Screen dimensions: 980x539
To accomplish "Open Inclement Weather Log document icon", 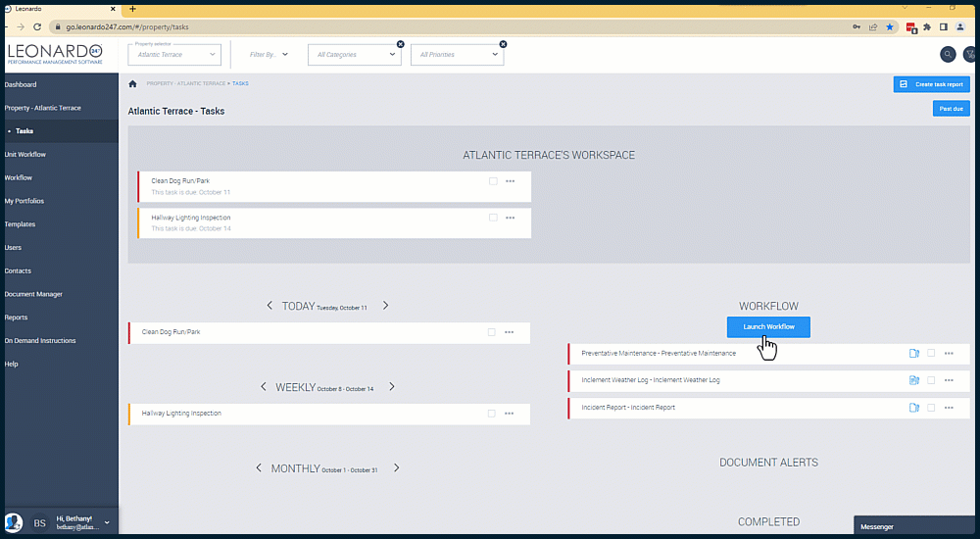I will (x=913, y=380).
